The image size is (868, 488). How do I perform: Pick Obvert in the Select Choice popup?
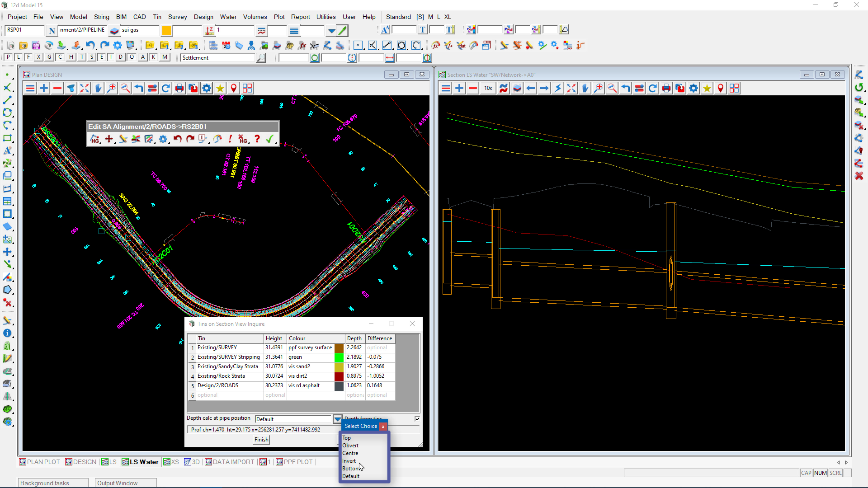(x=350, y=446)
